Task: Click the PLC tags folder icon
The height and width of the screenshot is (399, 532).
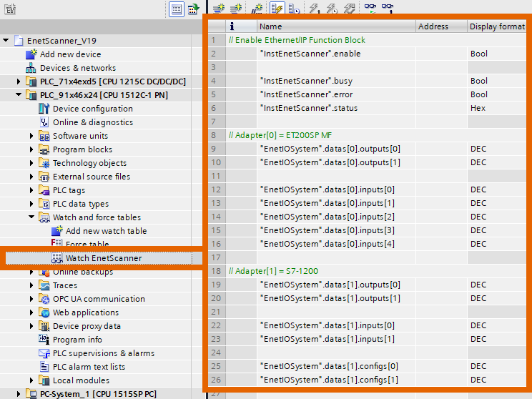Action: (44, 190)
